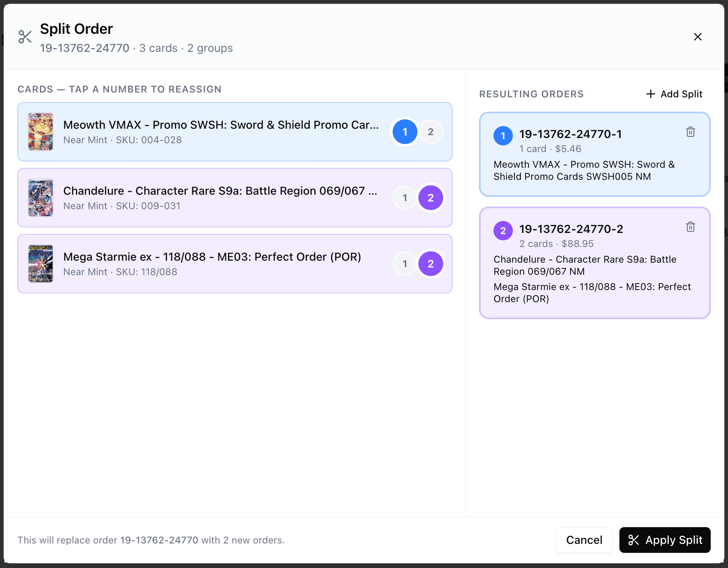
Task: Click the Add Split control
Action: [x=674, y=94]
